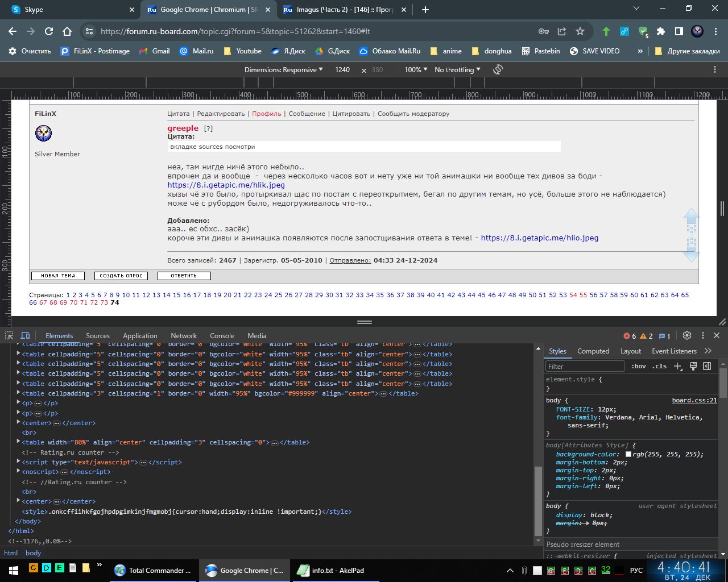Screen dimensions: 728x582
Task: Open DevTools customize three-dot menu
Action: [x=703, y=335]
